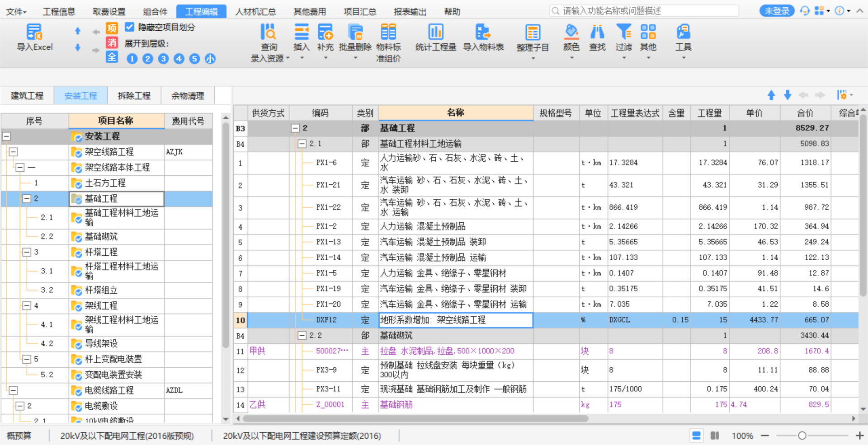This screenshot has width=868, height=445.
Task: Select the 拆除工程 tab
Action: 134,96
